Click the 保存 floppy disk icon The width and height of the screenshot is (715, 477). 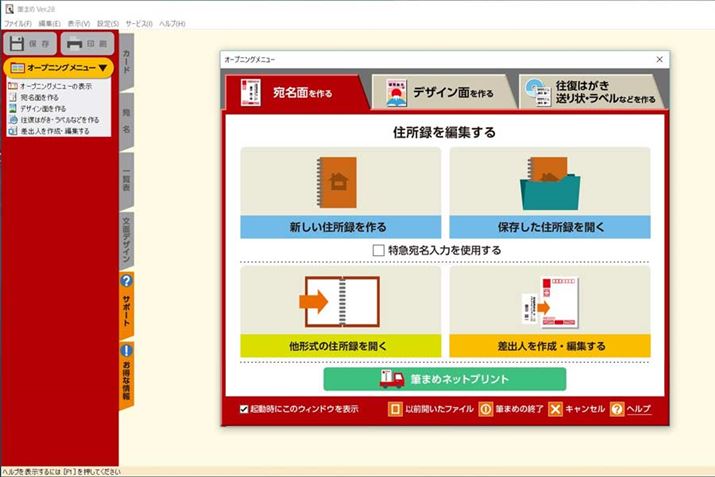19,44
